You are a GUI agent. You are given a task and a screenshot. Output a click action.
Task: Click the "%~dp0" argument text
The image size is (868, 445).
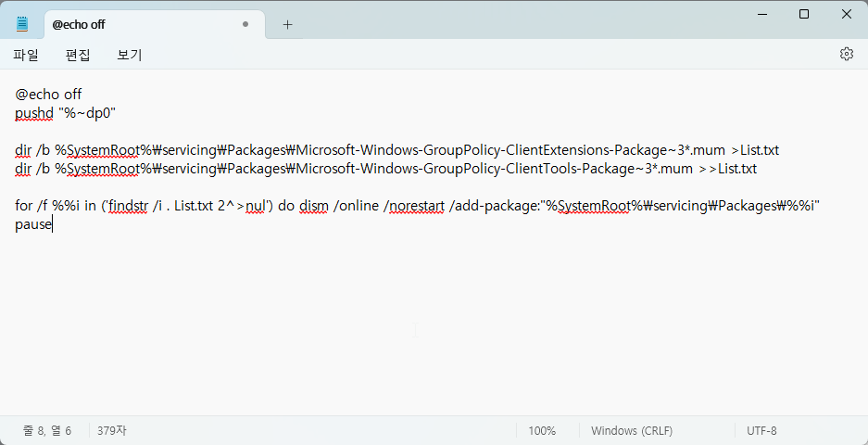87,114
